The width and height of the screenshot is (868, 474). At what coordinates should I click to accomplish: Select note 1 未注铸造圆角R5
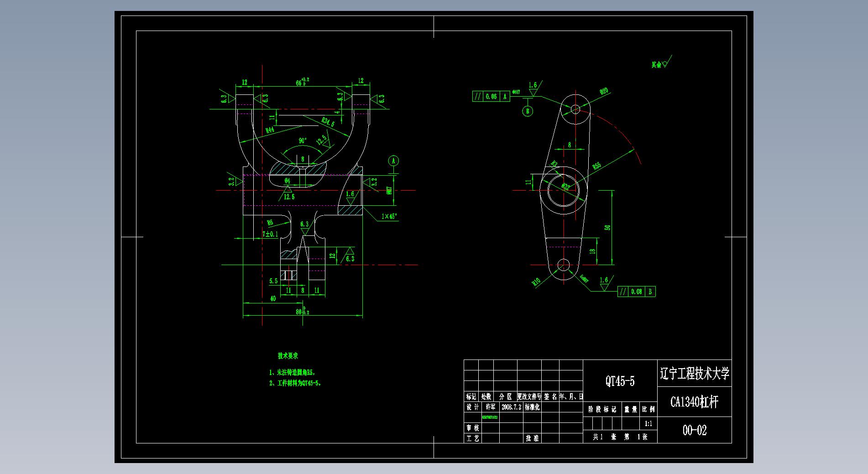coord(292,373)
